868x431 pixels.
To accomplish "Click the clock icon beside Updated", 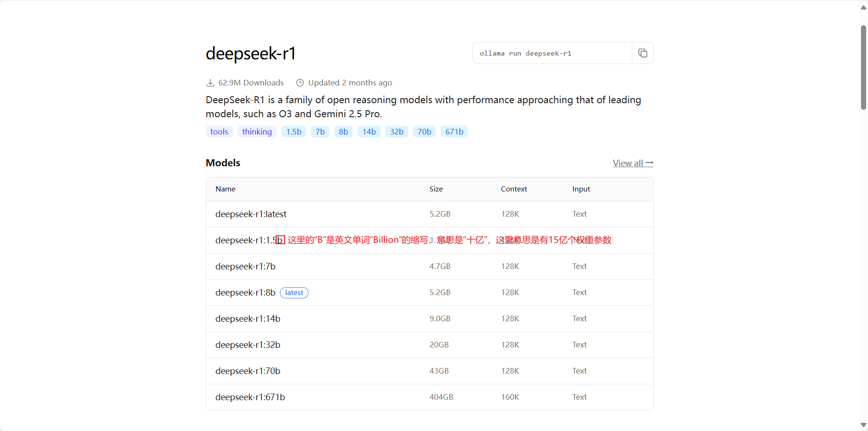I will coord(300,83).
